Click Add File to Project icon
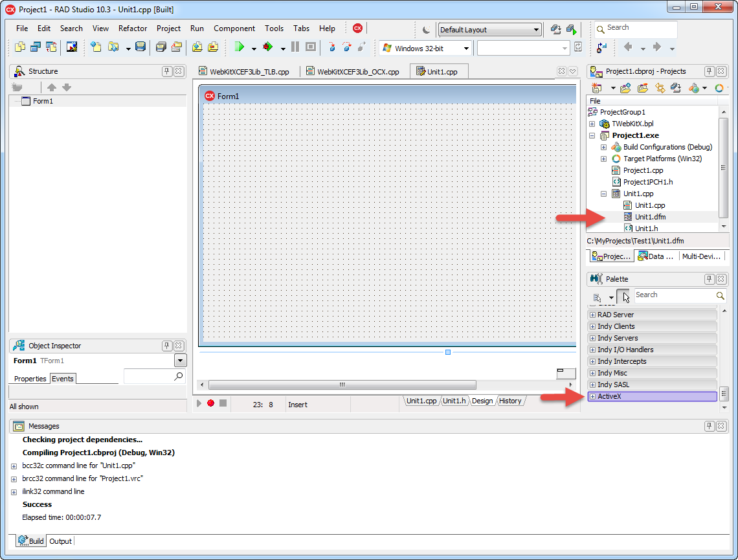Viewport: 738px width, 560px height. pos(197,47)
